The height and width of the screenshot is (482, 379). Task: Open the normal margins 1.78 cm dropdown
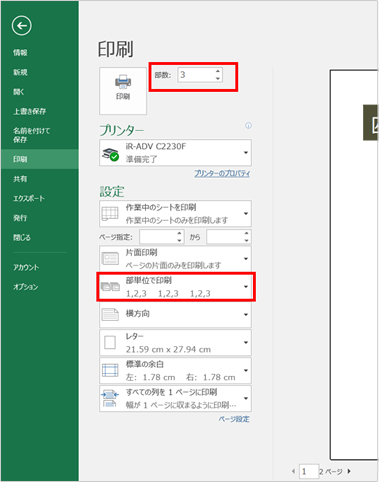[175, 370]
